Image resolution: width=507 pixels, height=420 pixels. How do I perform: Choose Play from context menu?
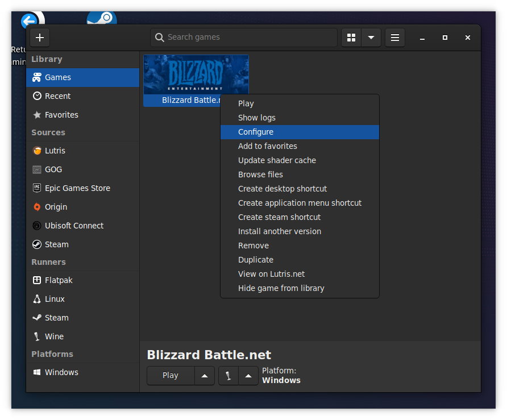[x=300, y=103]
